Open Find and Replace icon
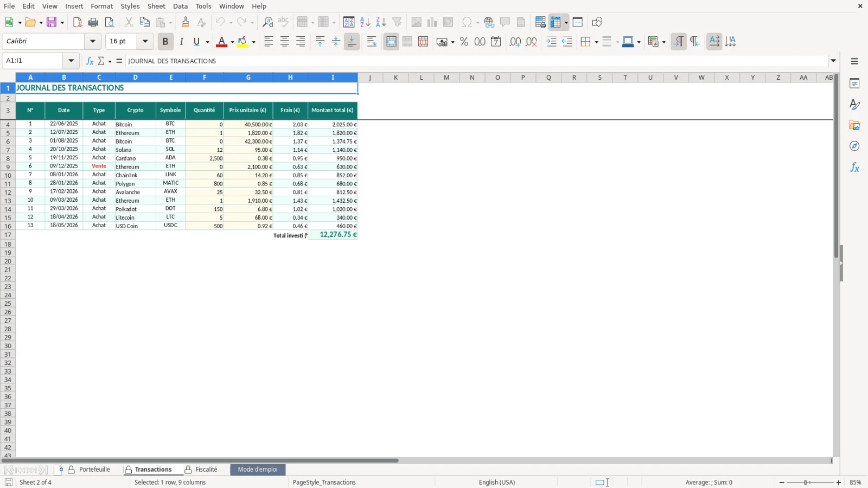This screenshot has height=488, width=868. pyautogui.click(x=267, y=22)
